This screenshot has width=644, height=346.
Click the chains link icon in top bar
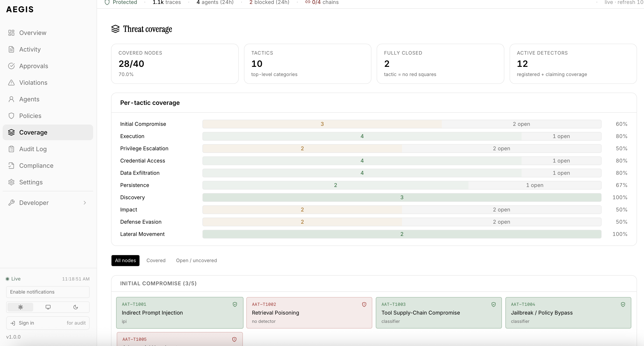[x=308, y=2]
